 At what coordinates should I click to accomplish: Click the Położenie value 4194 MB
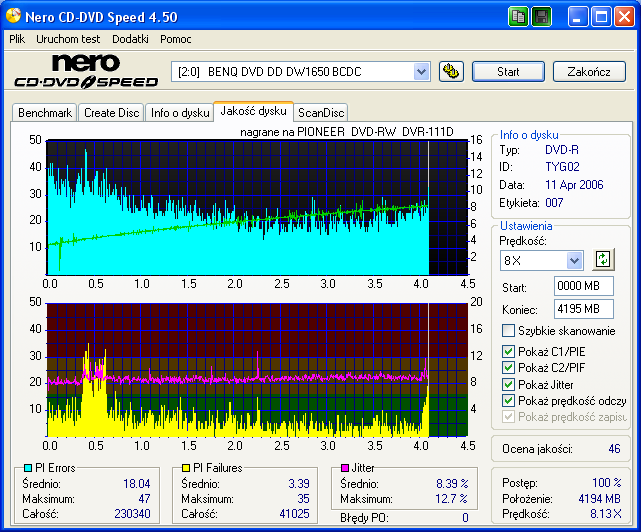point(599,499)
